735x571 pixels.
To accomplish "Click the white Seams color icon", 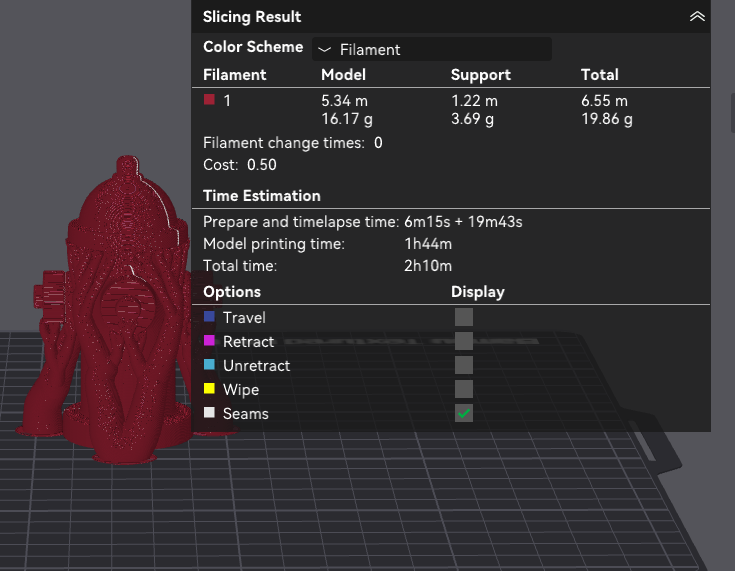I will pyautogui.click(x=209, y=413).
